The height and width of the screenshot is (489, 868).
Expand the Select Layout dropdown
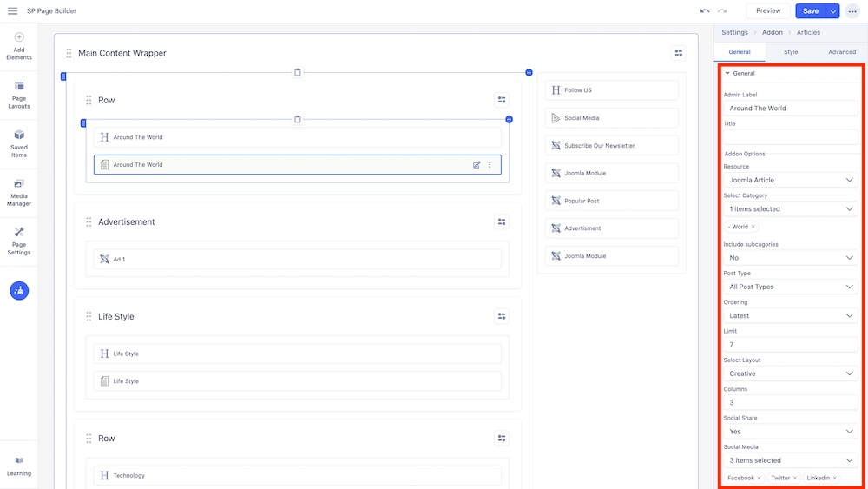(790, 373)
